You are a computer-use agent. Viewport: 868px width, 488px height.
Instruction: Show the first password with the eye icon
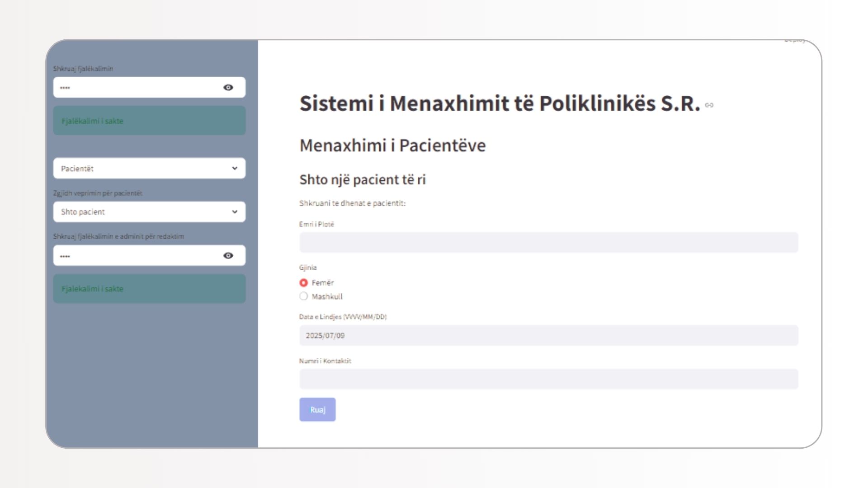click(228, 87)
